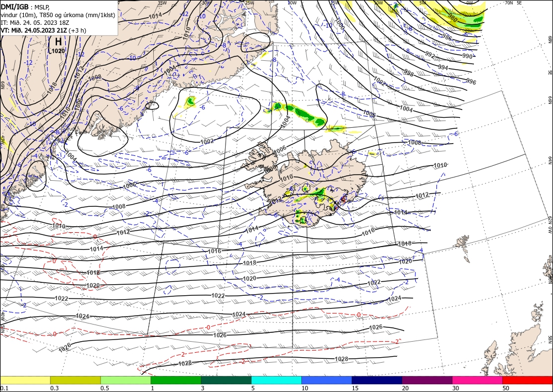Click the 'vindur (10m), T850 og úrkoma' line
The height and width of the screenshot is (392, 553).
[x=58, y=14]
